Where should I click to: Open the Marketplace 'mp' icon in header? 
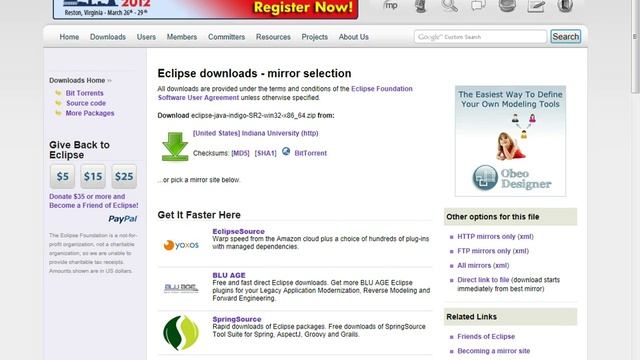[391, 5]
